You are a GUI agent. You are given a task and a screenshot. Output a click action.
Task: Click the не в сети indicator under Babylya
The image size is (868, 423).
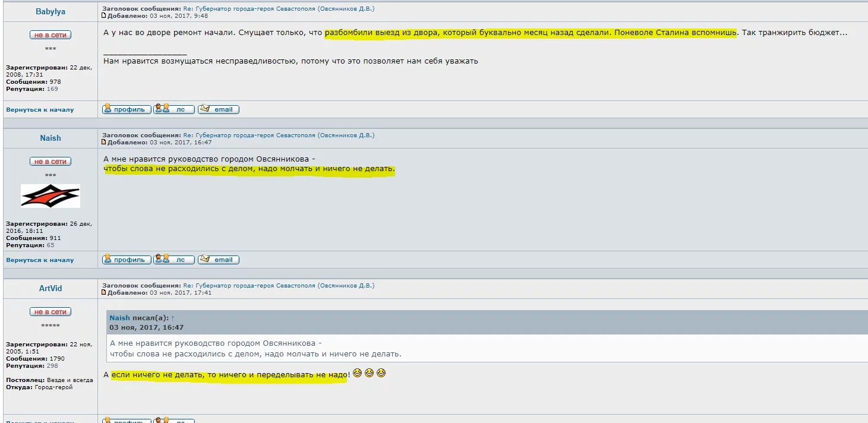[x=50, y=34]
